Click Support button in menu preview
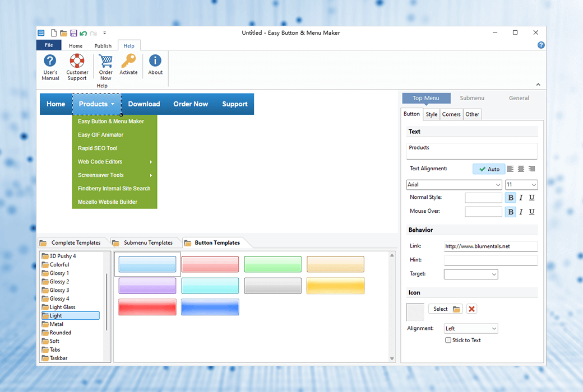This screenshot has width=583, height=392. point(235,104)
